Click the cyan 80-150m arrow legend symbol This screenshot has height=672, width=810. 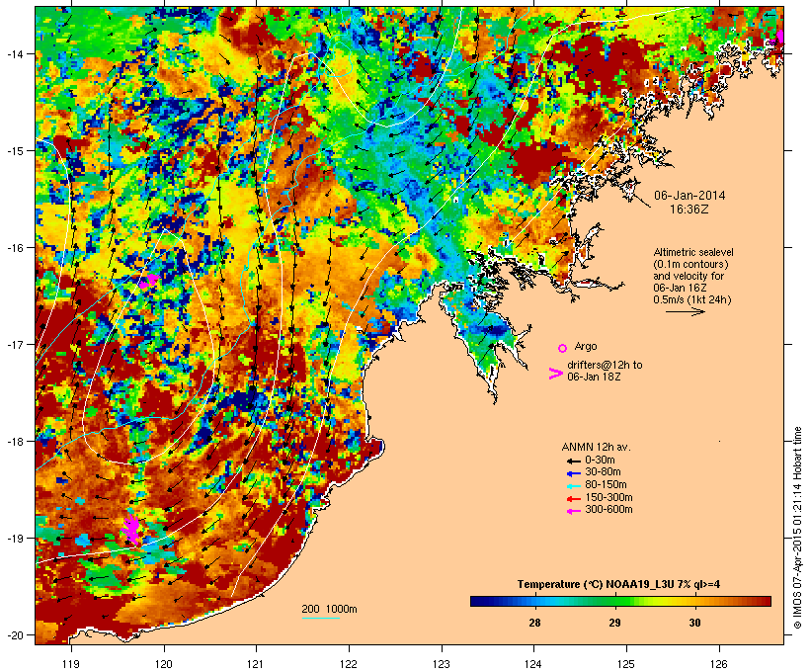pyautogui.click(x=573, y=486)
